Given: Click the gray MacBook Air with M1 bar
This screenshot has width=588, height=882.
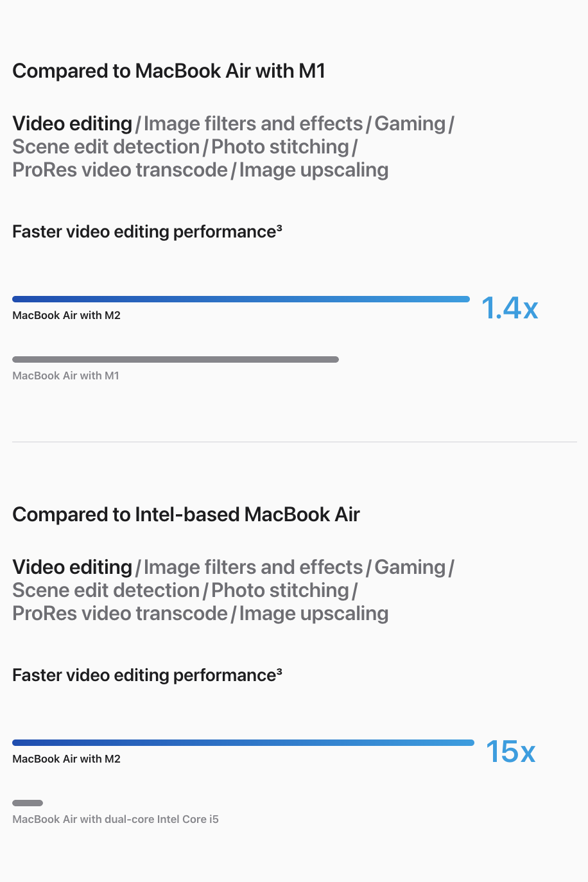Looking at the screenshot, I should coord(175,359).
